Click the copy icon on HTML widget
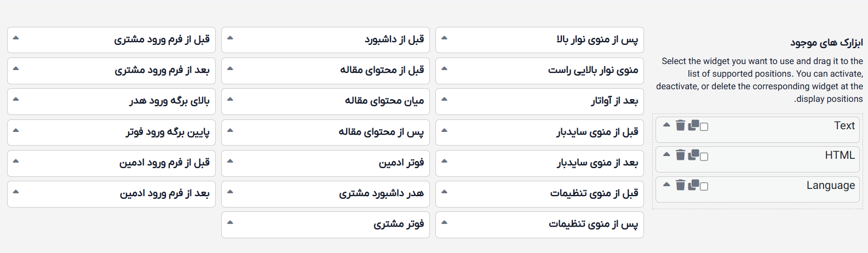This screenshot has width=868, height=253. tap(693, 155)
